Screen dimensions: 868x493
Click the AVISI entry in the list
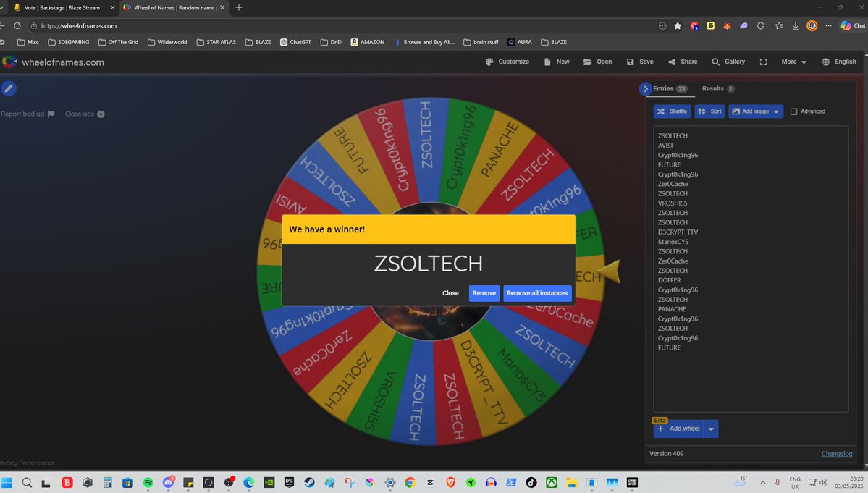[665, 146]
